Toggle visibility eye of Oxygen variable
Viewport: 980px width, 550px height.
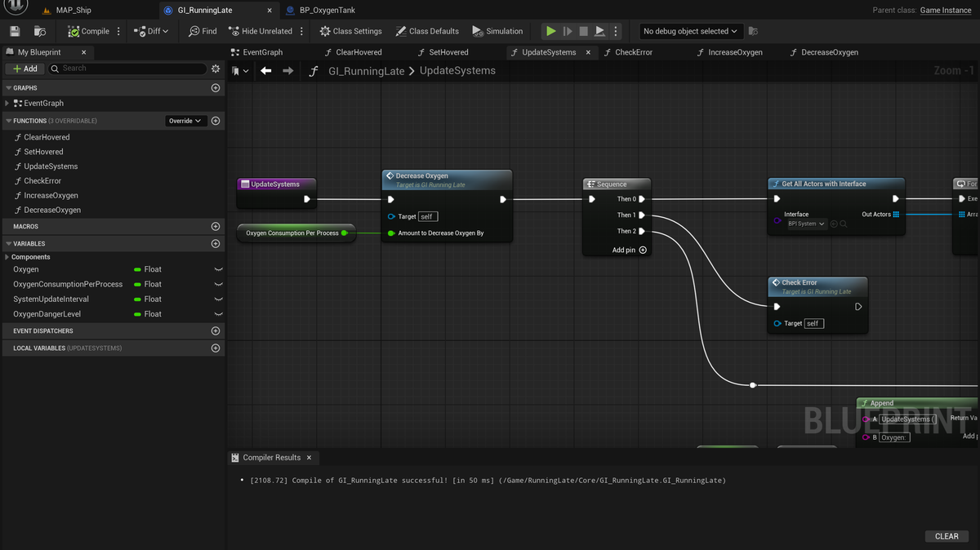(x=218, y=269)
